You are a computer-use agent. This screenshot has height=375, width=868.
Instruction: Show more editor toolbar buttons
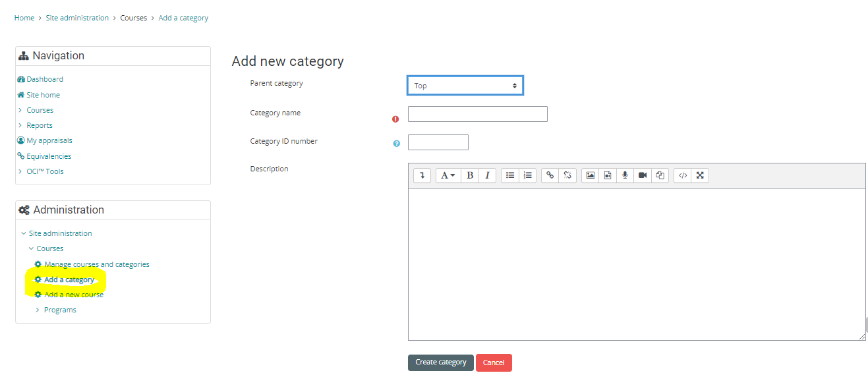pyautogui.click(x=422, y=175)
